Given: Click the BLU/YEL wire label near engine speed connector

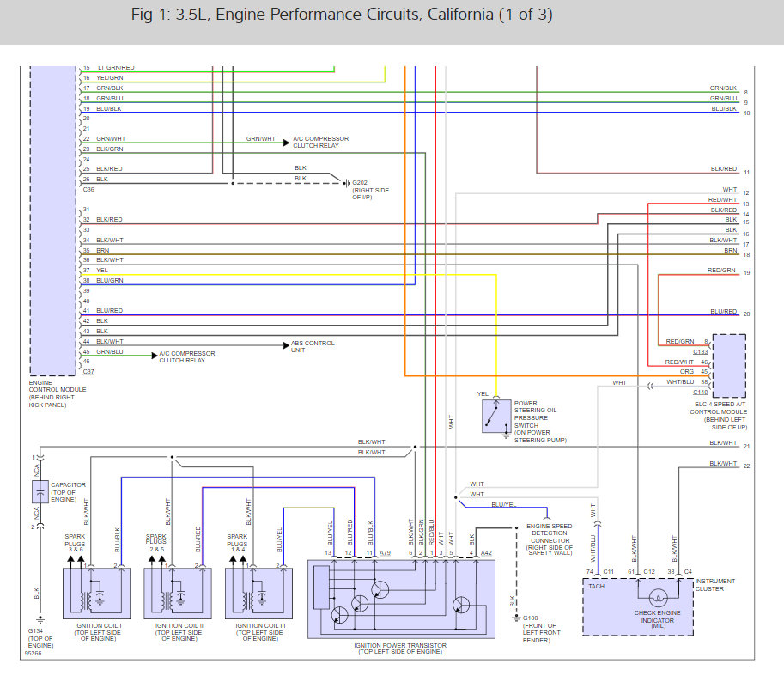Looking at the screenshot, I should click(503, 504).
